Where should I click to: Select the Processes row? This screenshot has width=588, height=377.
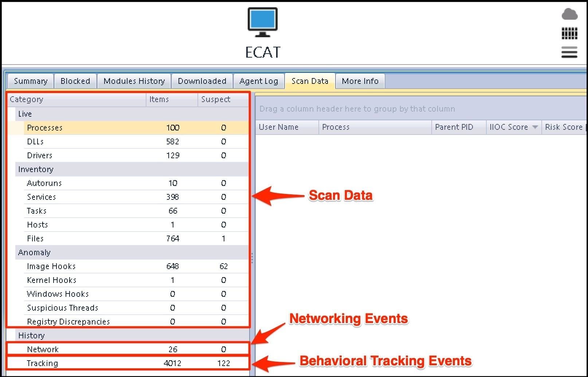tap(136, 128)
